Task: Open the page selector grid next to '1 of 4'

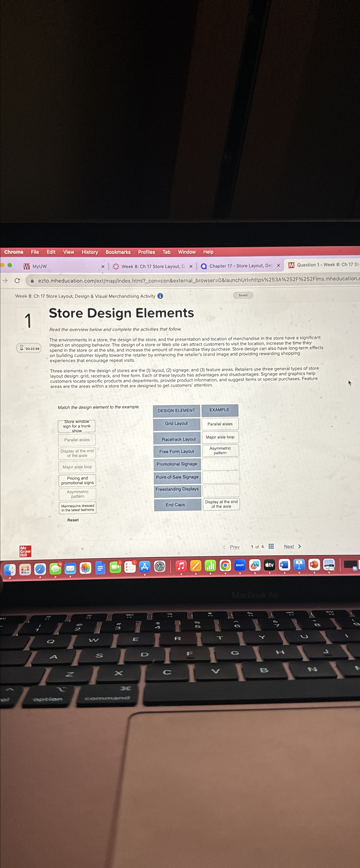Action: pyautogui.click(x=271, y=547)
